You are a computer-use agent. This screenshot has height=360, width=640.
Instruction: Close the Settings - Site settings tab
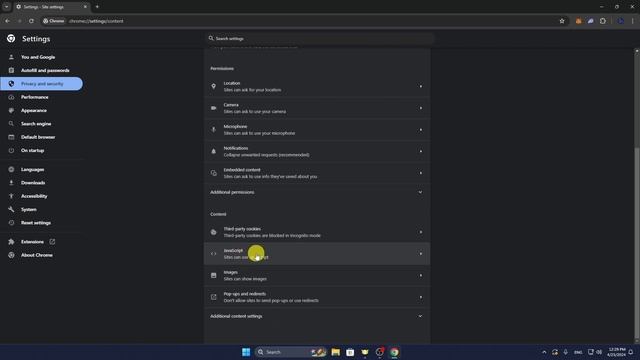[85, 7]
